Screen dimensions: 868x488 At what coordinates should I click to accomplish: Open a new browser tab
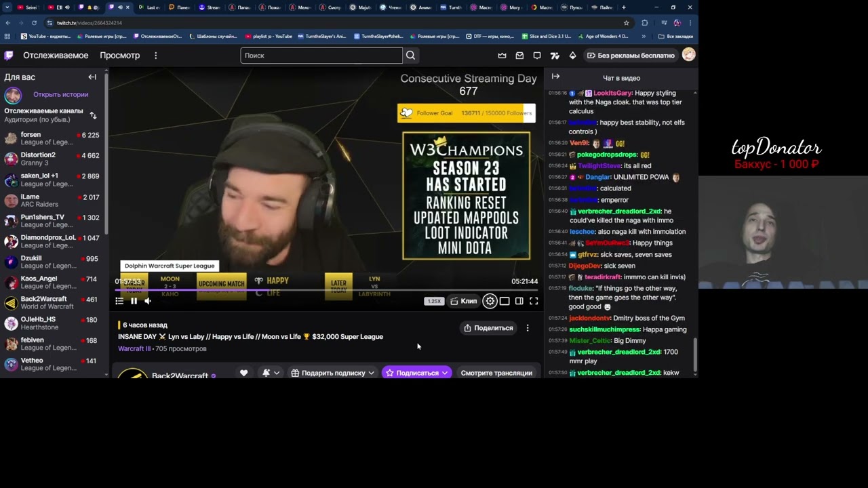pyautogui.click(x=623, y=7)
